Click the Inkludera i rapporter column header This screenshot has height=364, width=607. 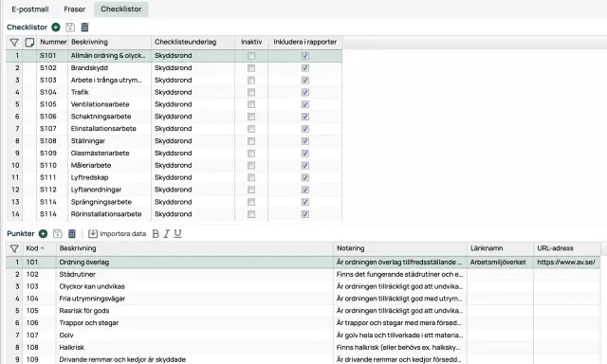pos(305,42)
